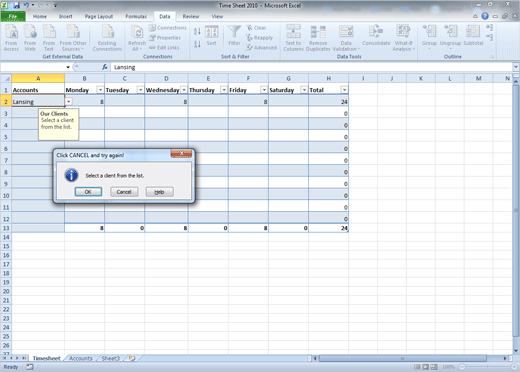520x372 pixels.
Task: Switch to the View tab
Action: 217,16
